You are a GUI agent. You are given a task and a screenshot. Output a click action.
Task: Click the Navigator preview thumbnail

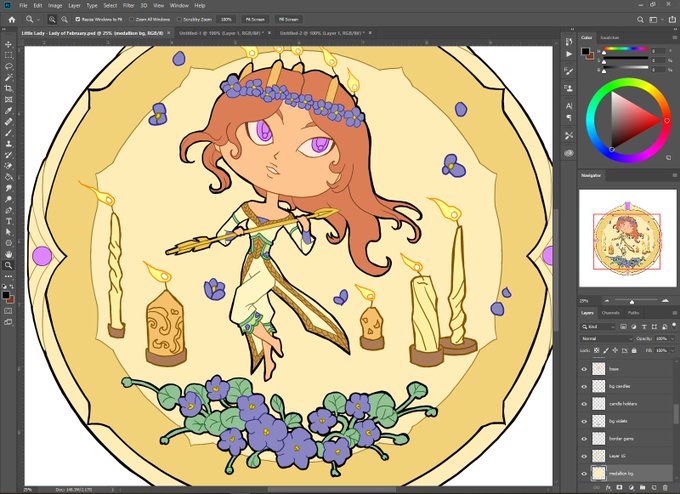tap(628, 238)
